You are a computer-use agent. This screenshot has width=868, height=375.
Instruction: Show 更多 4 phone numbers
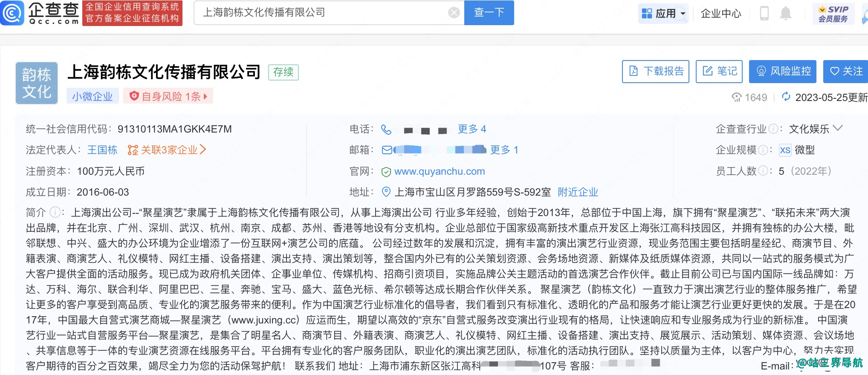[x=472, y=129]
